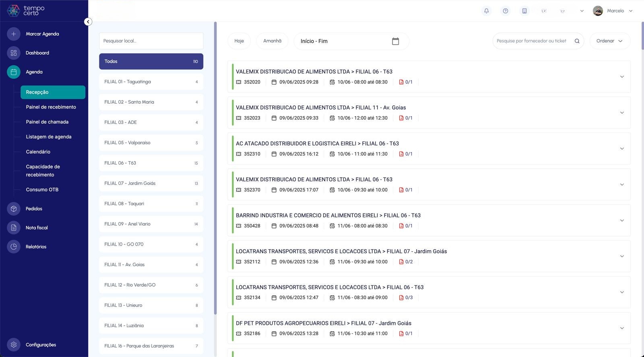Click the ticket icon beside 352310
Image resolution: width=644 pixels, height=357 pixels.
pos(239,154)
